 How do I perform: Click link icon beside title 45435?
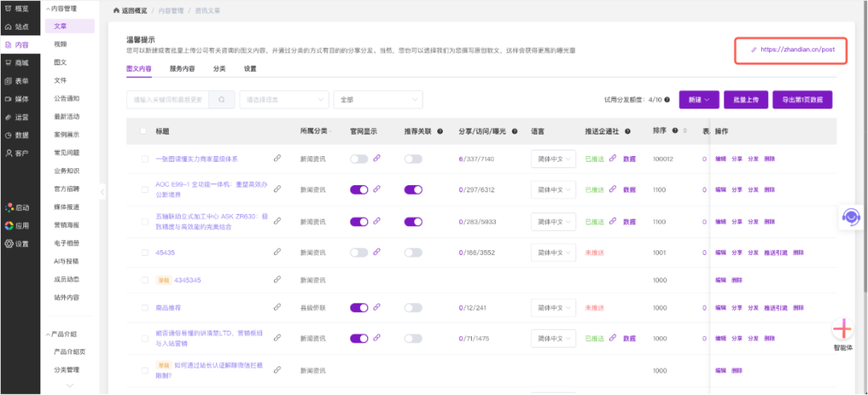(277, 253)
